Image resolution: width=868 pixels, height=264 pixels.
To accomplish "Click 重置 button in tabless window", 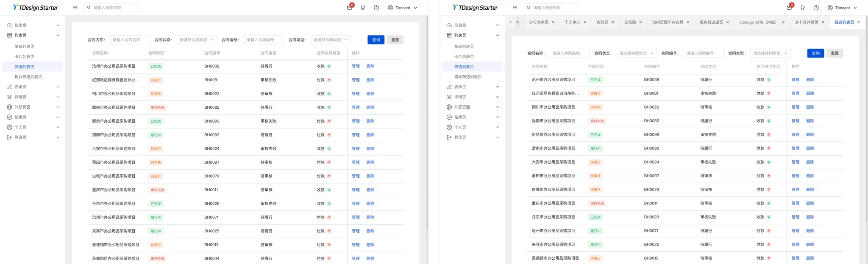I will [395, 40].
